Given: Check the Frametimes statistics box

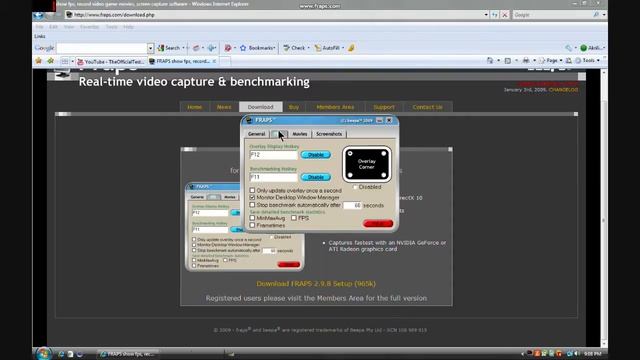Looking at the screenshot, I should click(x=252, y=225).
